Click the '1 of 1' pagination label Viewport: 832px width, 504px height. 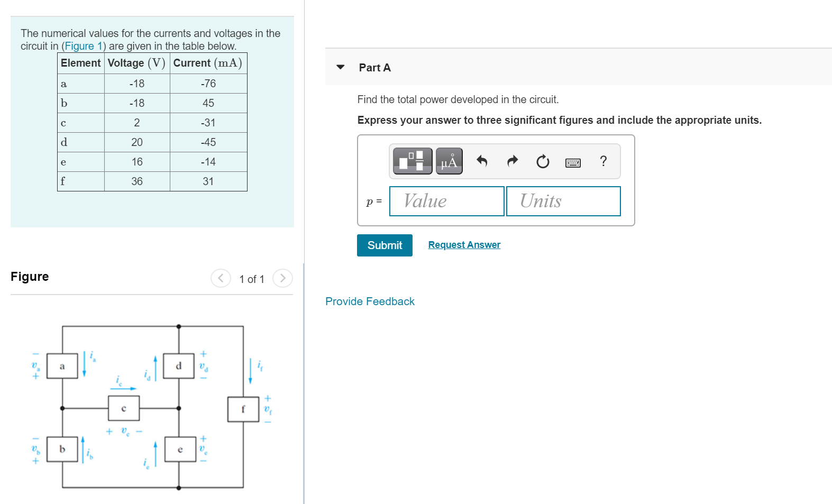click(x=252, y=279)
